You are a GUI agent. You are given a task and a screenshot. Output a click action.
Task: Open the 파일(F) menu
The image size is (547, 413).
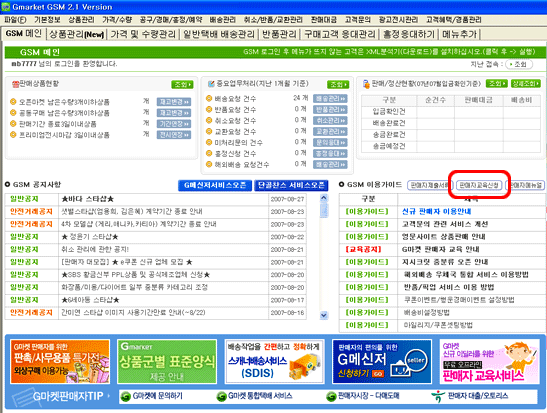click(15, 20)
